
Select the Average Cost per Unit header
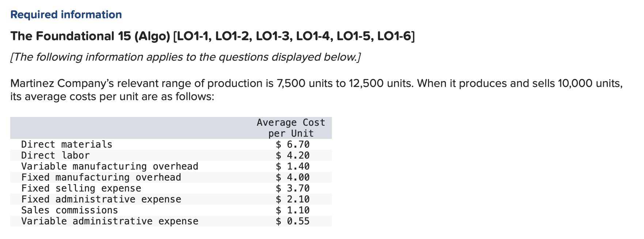pyautogui.click(x=291, y=128)
